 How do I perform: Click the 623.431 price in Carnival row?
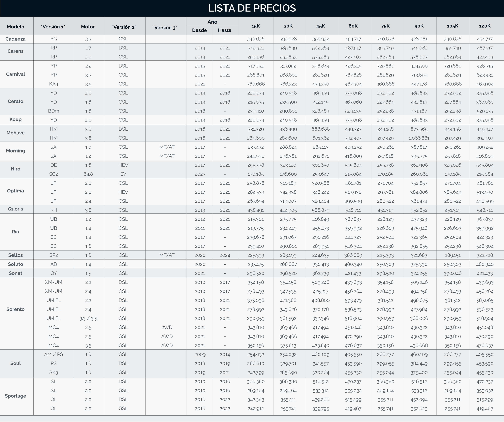pos(485,75)
